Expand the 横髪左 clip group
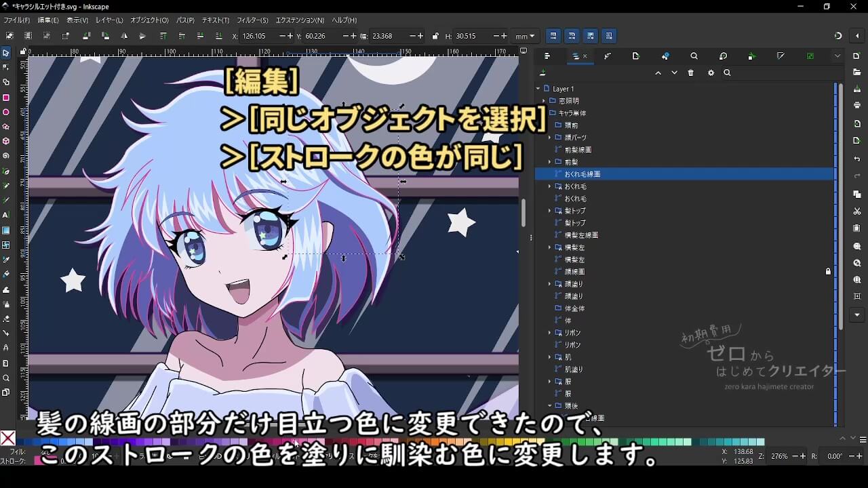Screen dimensions: 868x488 550,247
